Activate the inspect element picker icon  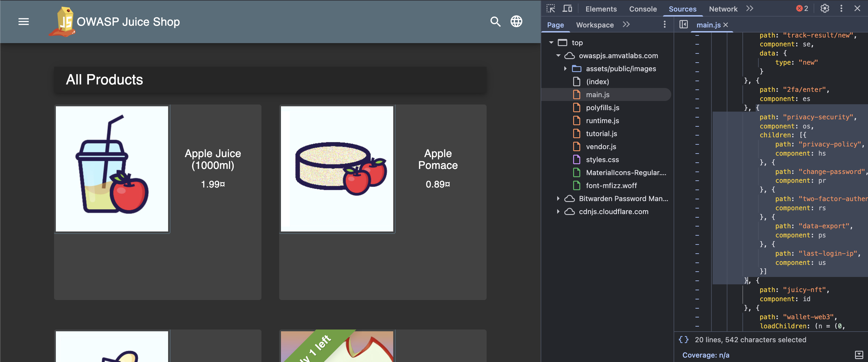point(551,9)
